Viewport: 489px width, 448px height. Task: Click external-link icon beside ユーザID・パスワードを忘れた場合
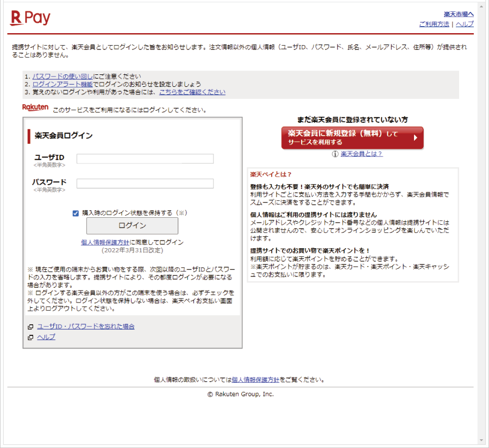30,327
